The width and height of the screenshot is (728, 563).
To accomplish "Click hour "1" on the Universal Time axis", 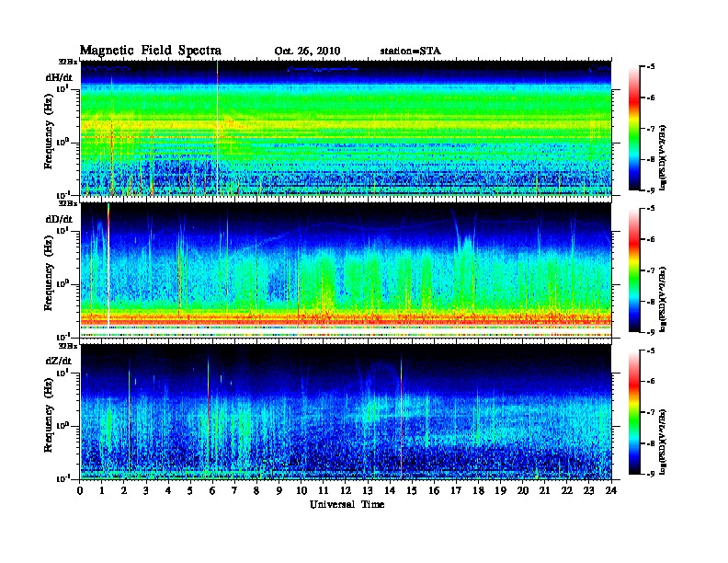I will [x=102, y=490].
